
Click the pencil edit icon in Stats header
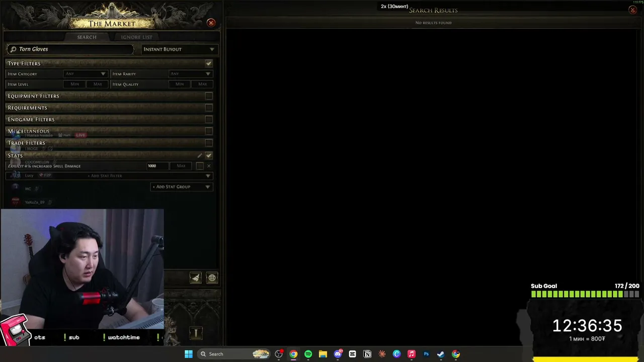(200, 155)
